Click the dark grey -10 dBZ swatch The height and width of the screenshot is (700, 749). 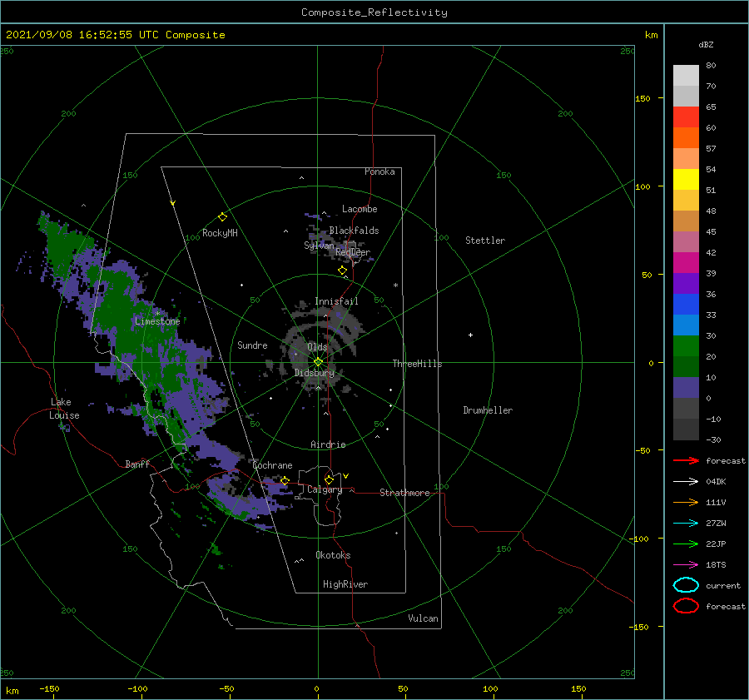point(686,429)
